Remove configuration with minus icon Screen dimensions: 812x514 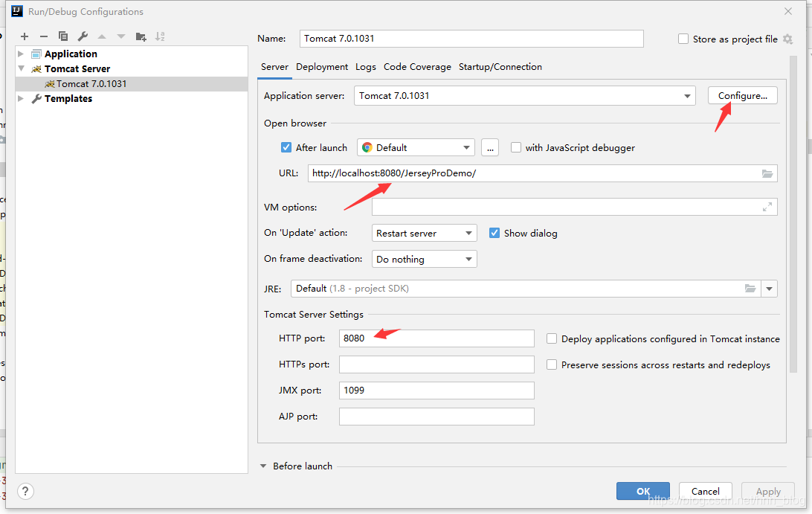tap(43, 36)
